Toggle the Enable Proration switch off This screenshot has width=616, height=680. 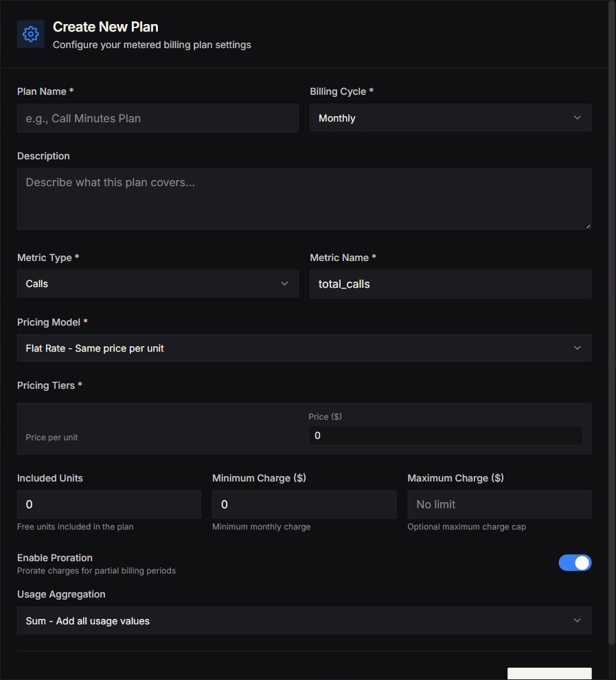[x=575, y=563]
